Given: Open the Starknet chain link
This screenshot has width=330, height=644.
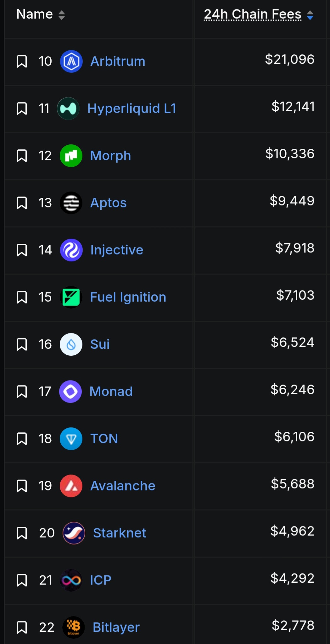Looking at the screenshot, I should (120, 533).
